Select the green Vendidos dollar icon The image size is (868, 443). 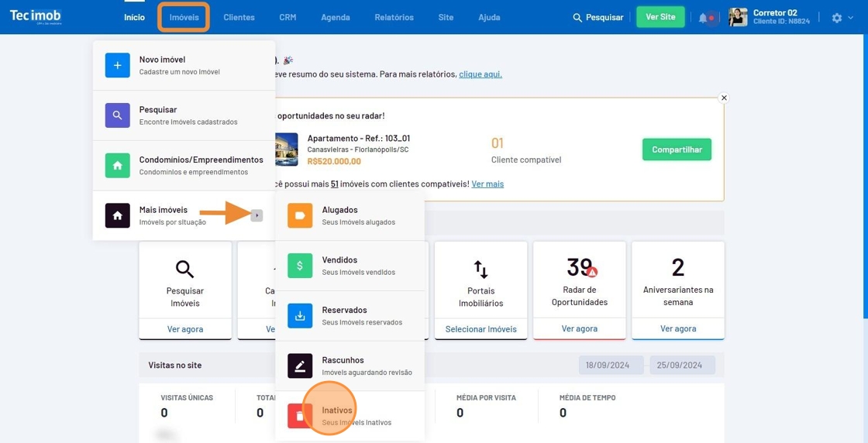point(300,266)
